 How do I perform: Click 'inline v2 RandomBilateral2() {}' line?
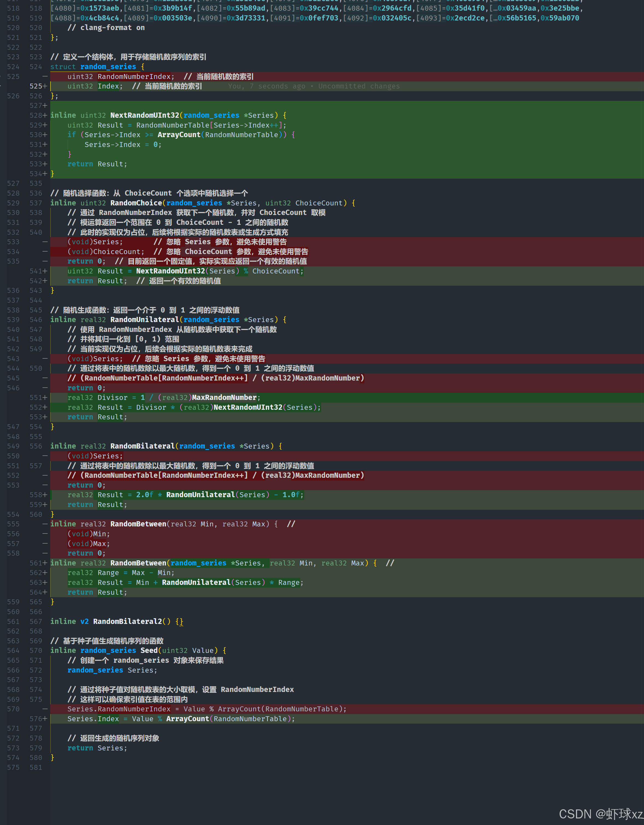(117, 621)
